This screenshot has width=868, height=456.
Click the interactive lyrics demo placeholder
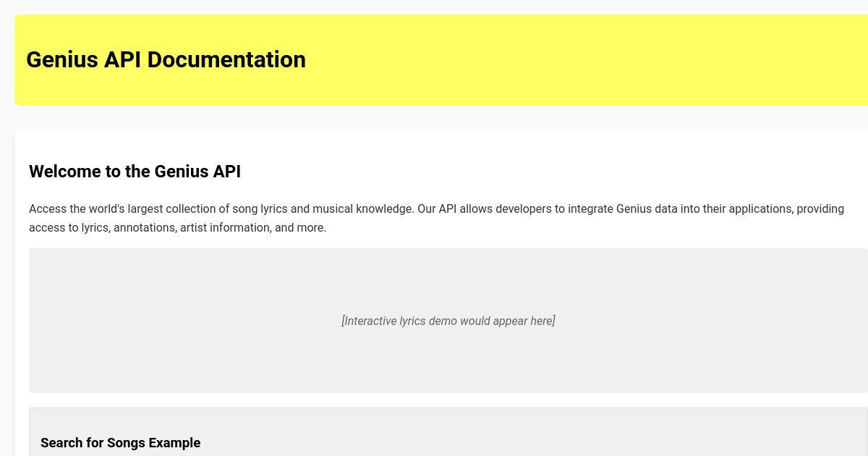tap(448, 321)
